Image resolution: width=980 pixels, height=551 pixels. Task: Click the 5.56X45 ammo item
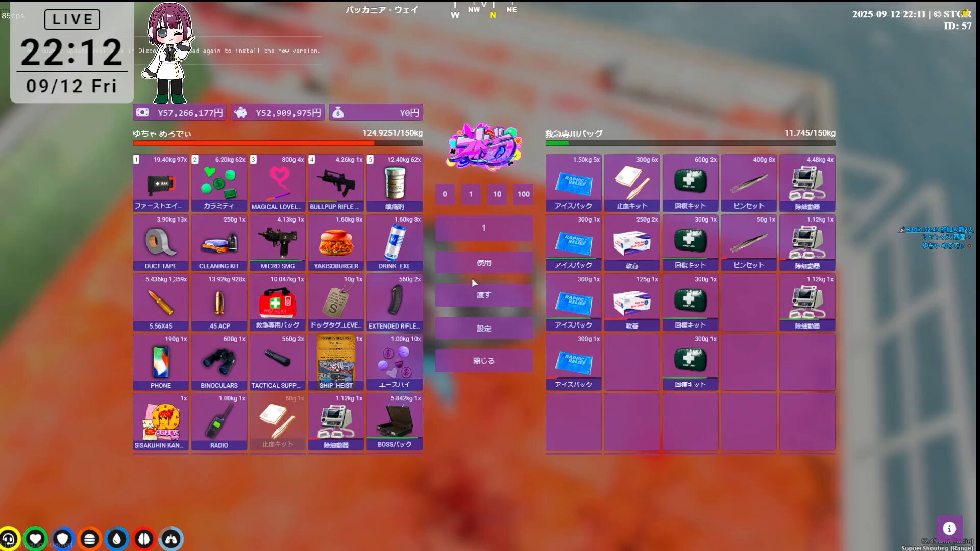point(160,302)
